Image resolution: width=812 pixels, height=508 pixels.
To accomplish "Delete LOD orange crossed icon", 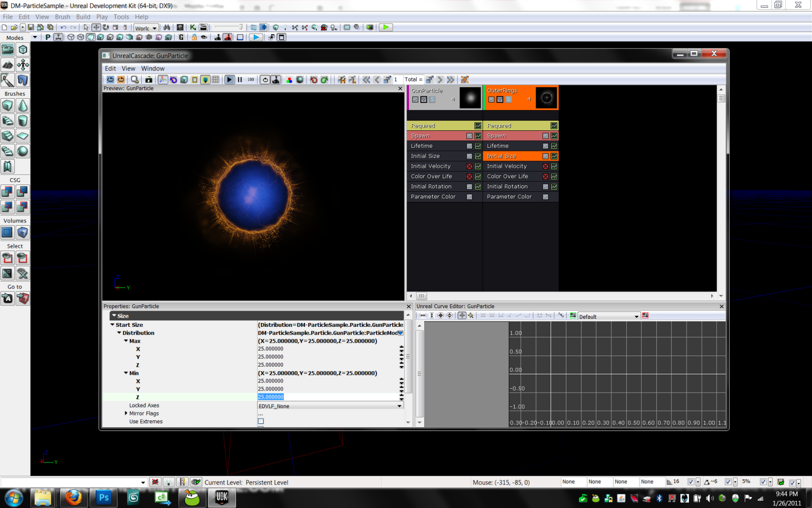I will 464,80.
